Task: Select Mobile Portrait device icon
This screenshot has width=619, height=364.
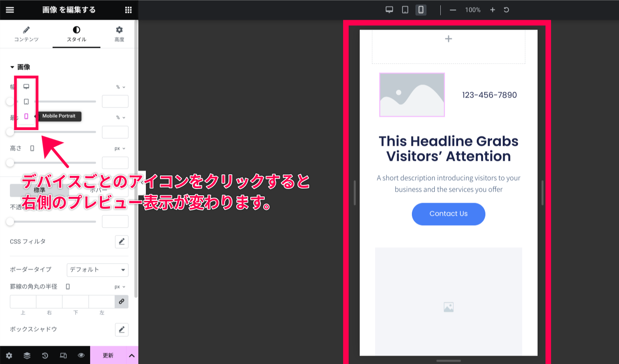Action: tap(26, 116)
